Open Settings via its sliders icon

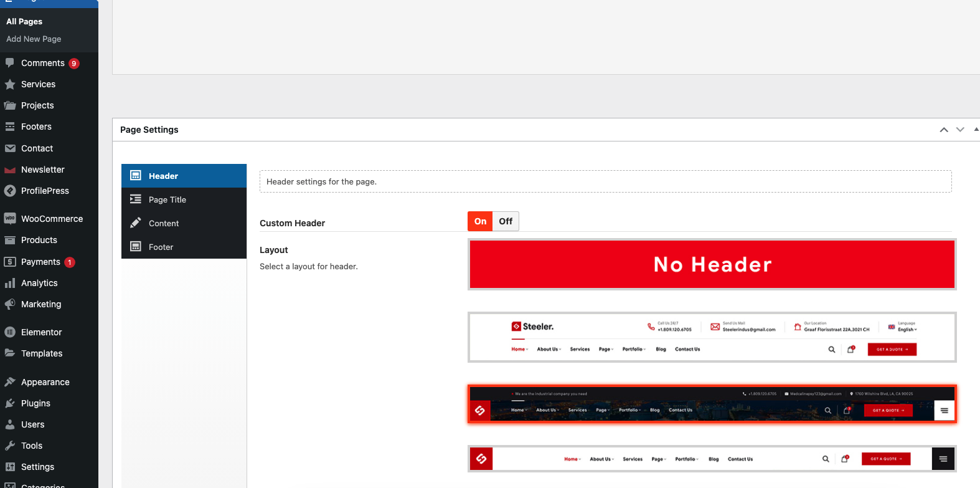(10, 467)
